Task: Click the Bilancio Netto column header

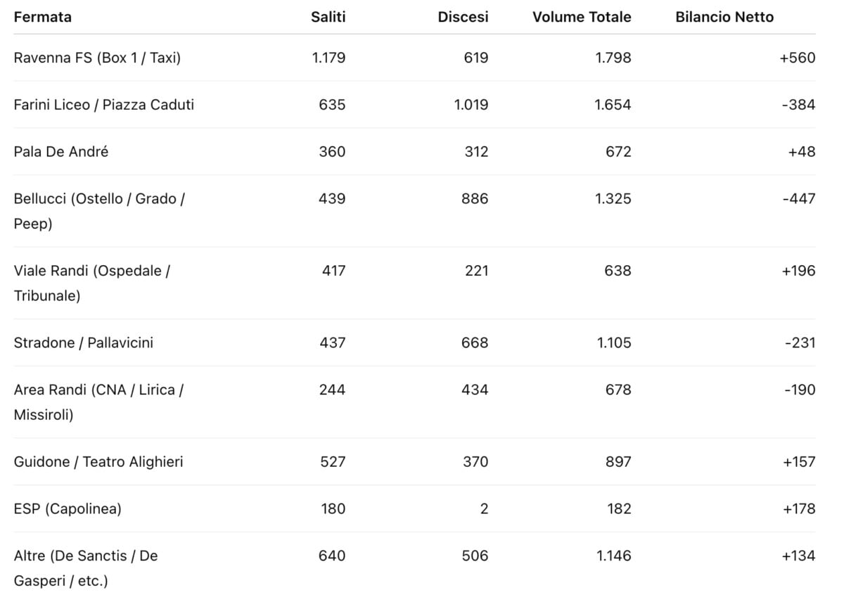Action: click(724, 17)
